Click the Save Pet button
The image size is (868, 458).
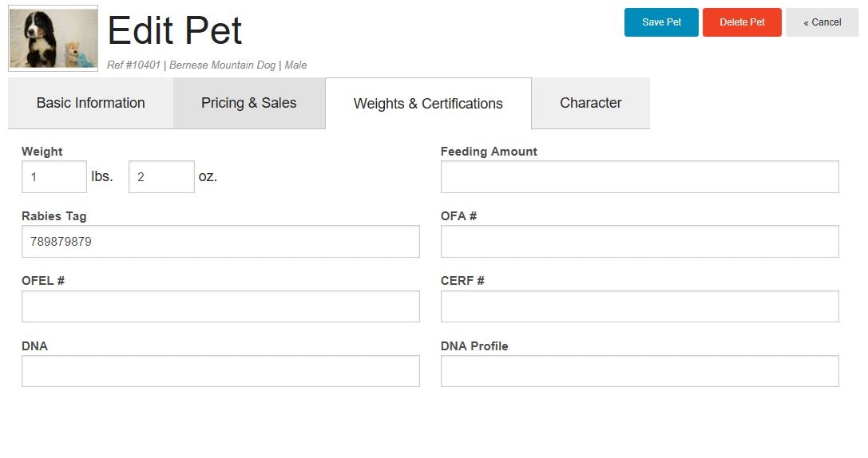661,22
